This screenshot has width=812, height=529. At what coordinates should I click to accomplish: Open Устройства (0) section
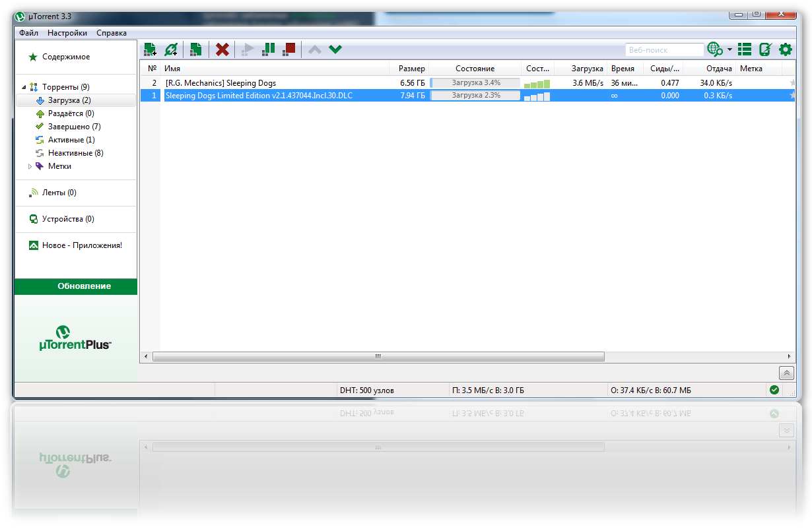68,219
